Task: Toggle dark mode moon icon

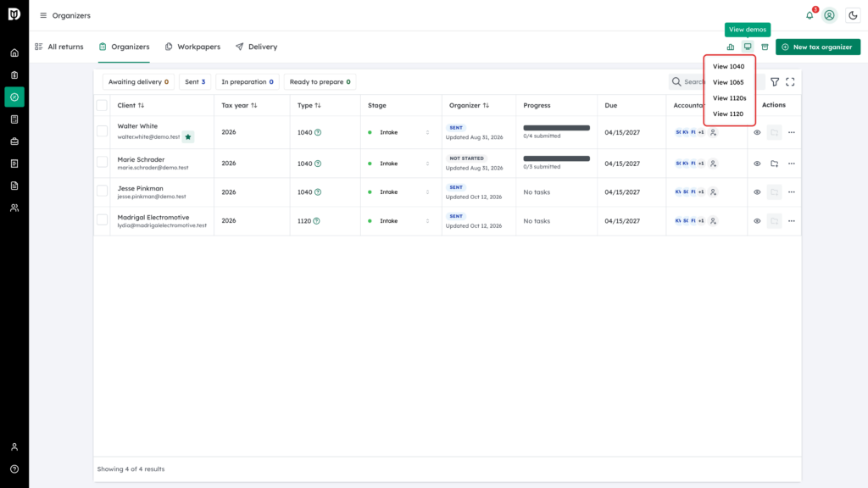Action: (853, 15)
